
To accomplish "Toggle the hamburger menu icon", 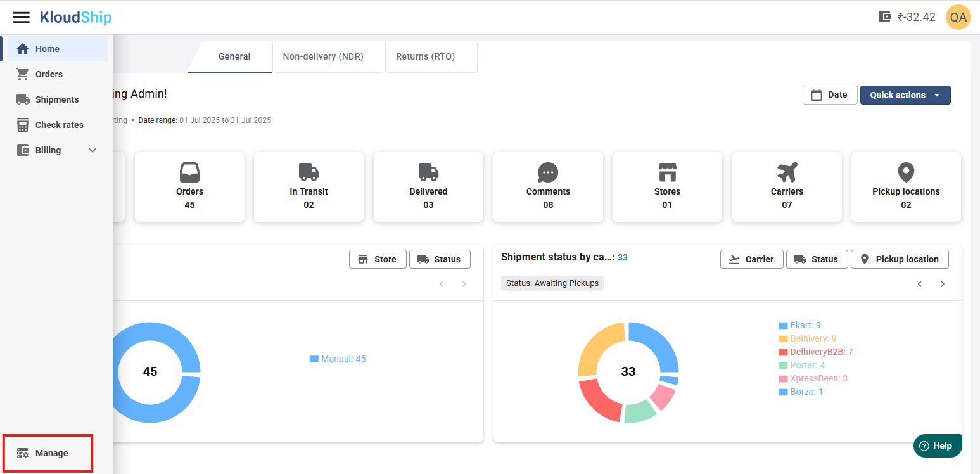I will point(21,17).
